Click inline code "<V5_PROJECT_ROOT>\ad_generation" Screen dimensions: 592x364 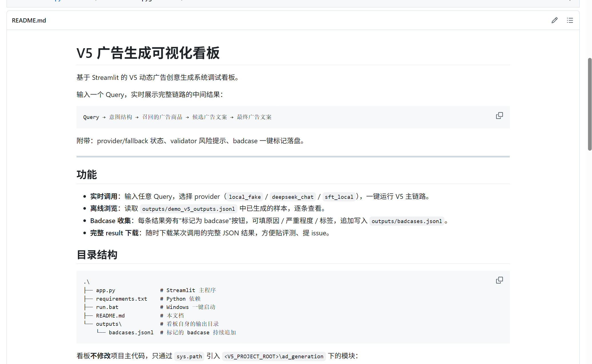(274, 356)
